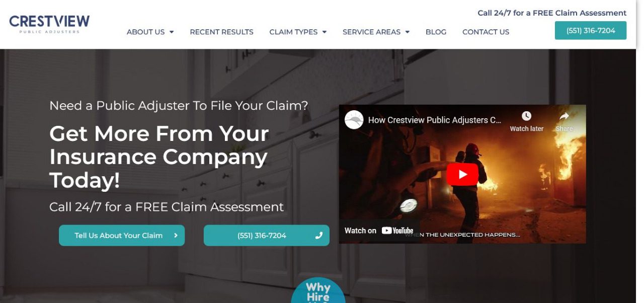
Task: Click the Share arrow icon on video
Action: click(564, 116)
